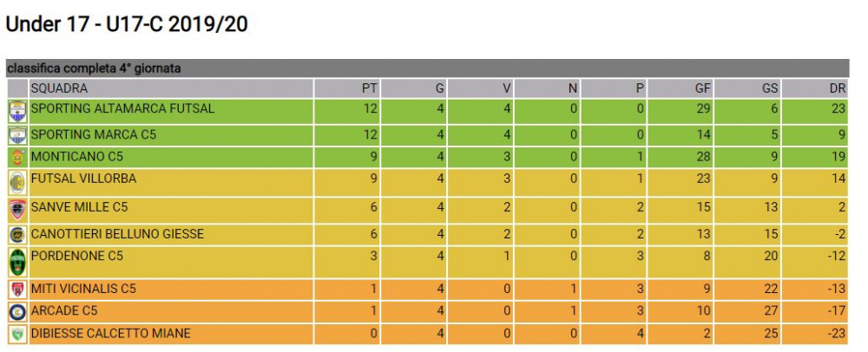This screenshot has height=352, width=868.
Task: Click the Sporting Marca C5 team crest
Action: (x=17, y=136)
